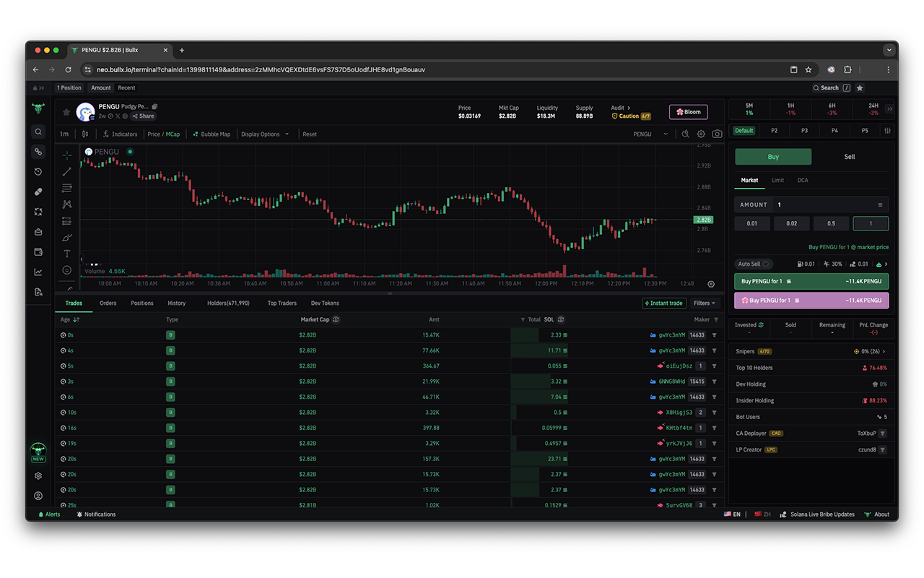Click the chart symbol search icon
This screenshot has width=924, height=578.
686,134
